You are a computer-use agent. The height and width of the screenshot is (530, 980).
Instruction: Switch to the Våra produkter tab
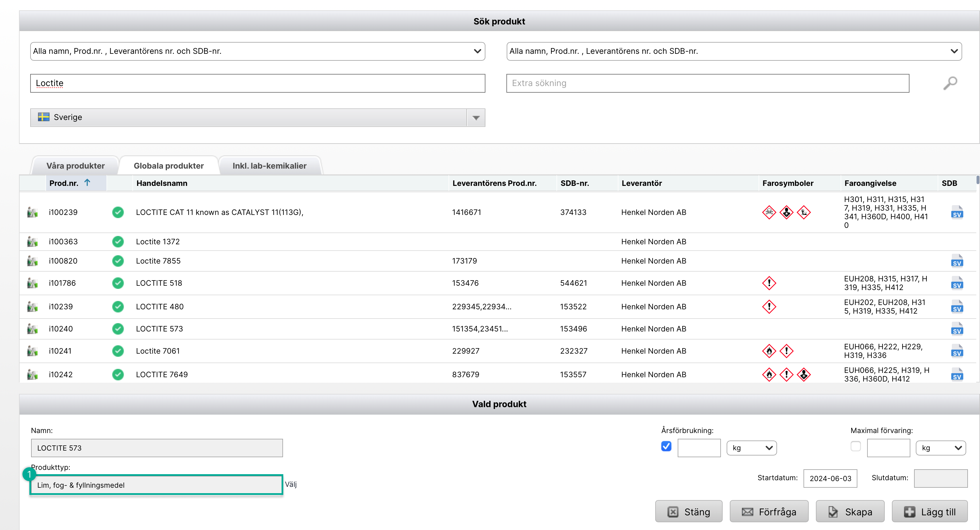coord(75,166)
